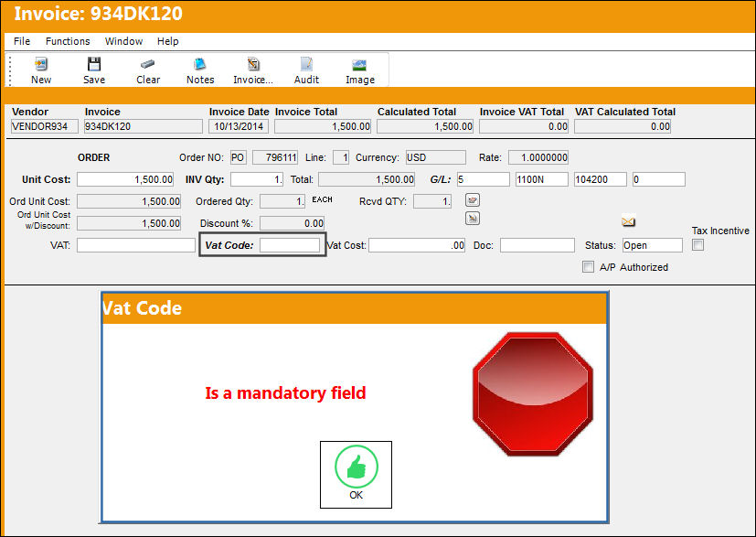The height and width of the screenshot is (537, 756).
Task: Click the Clear toolbar icon
Action: [147, 64]
